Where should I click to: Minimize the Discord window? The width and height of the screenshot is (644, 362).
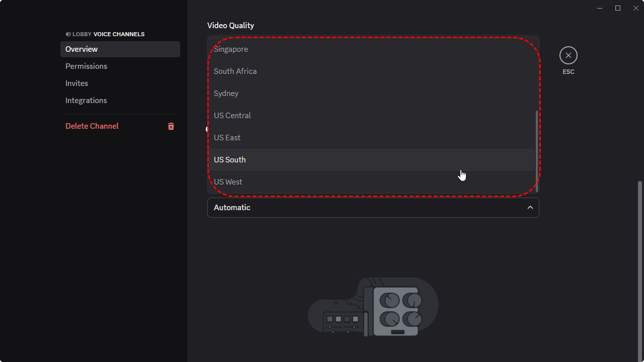click(600, 8)
